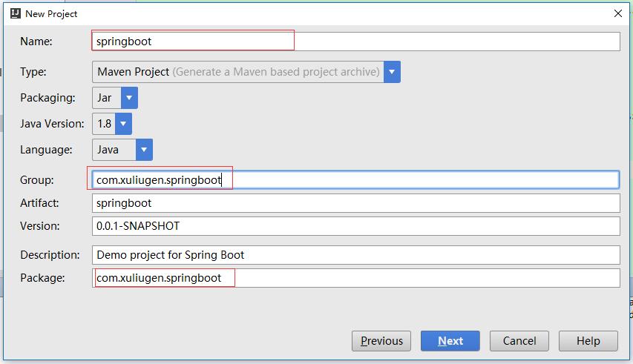This screenshot has height=364, width=633.
Task: Click the "Artifact:" label
Action: pos(39,203)
